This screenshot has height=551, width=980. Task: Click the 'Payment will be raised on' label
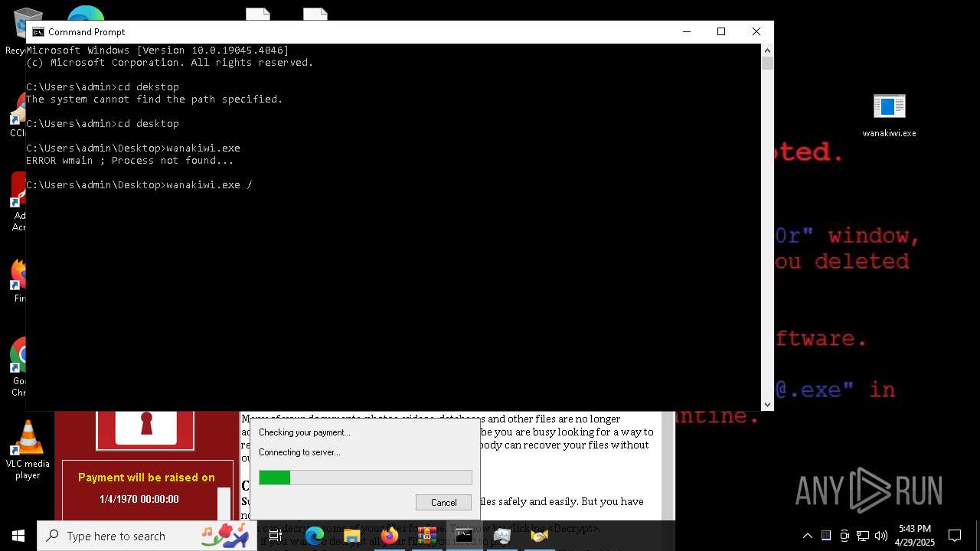(146, 478)
